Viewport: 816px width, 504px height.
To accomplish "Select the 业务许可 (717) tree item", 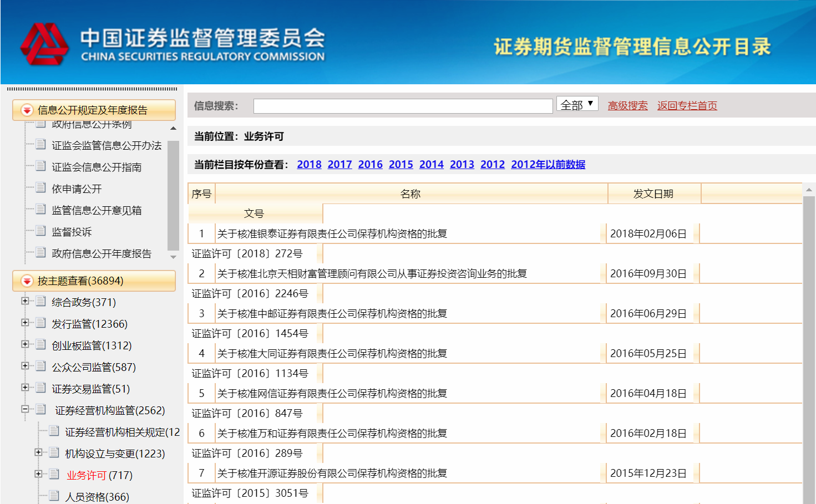I will click(x=87, y=476).
